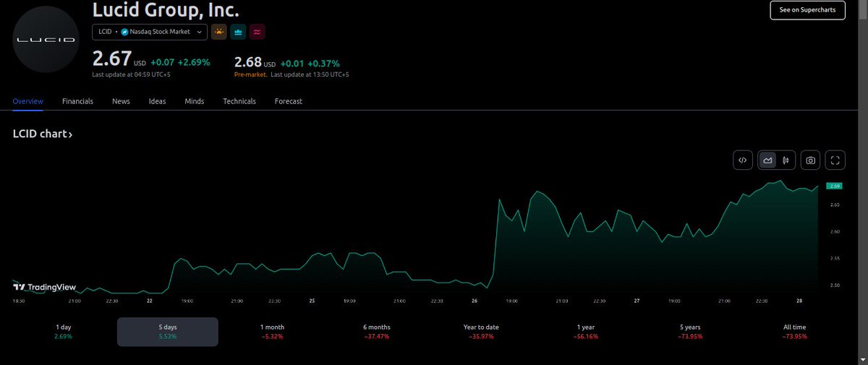Select the 1 day range
Viewport: 868px width, 365px height.
click(64, 332)
